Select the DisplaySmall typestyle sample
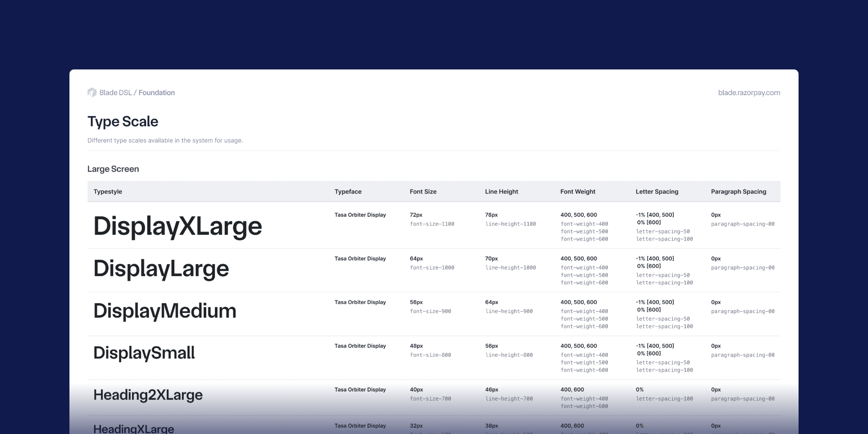Image resolution: width=868 pixels, height=434 pixels. click(144, 353)
